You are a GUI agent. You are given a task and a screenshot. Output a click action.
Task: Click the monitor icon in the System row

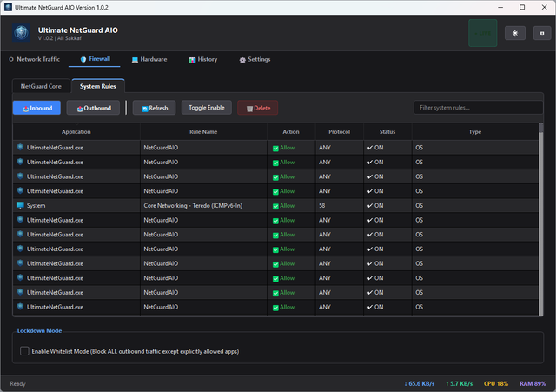(x=20, y=205)
